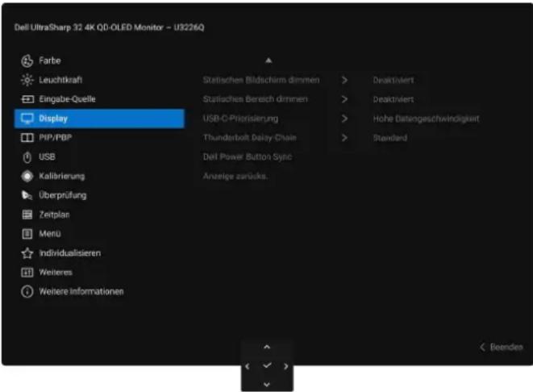This screenshot has height=392, width=533.
Task: Open the Leuchtkraft menu
Action: (x=99, y=80)
